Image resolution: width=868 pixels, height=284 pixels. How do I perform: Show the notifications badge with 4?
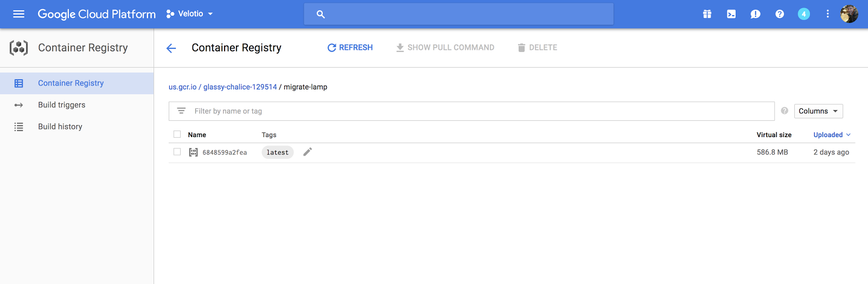(x=803, y=14)
